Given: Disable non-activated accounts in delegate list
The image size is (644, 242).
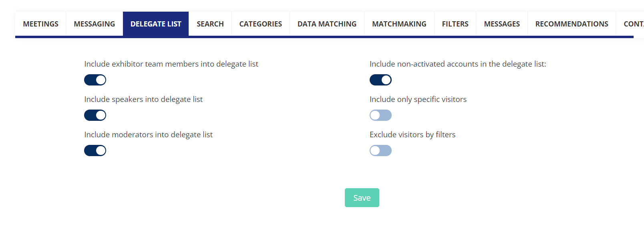Looking at the screenshot, I should click(x=380, y=80).
